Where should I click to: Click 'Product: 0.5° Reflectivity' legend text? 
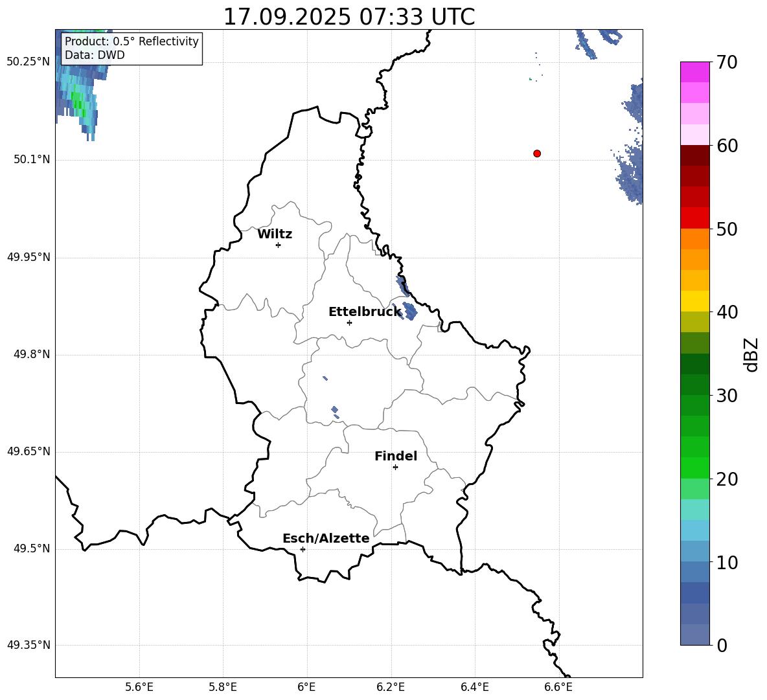pyautogui.click(x=132, y=41)
